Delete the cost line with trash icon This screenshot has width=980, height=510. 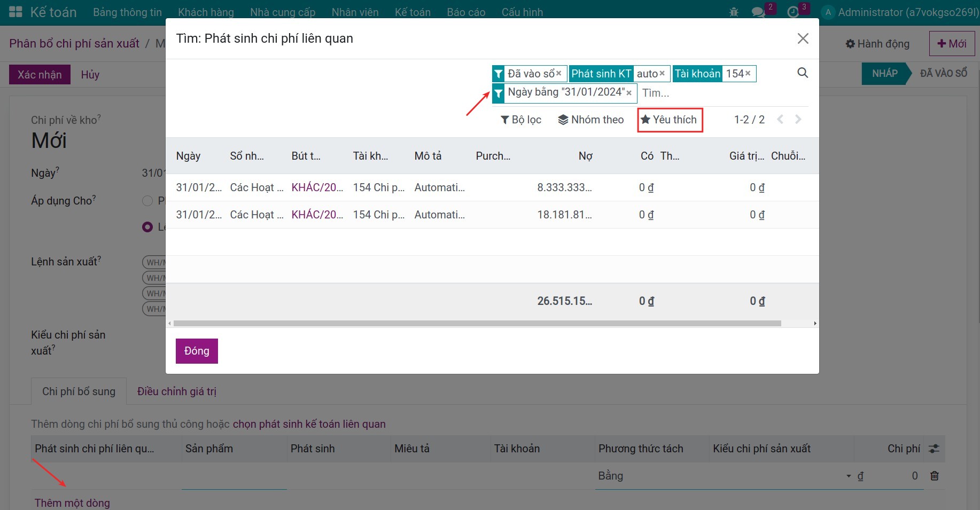934,476
